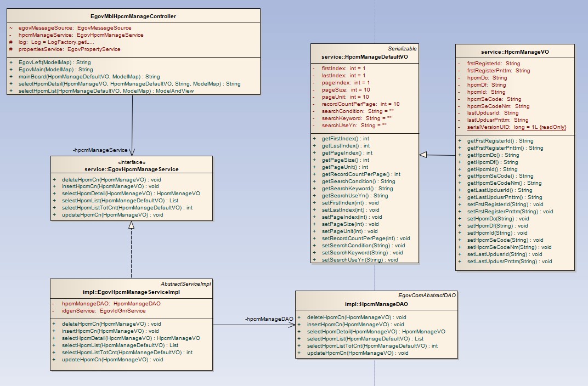
Task: Select the recordCountPerPage attribute in HpcmManageDefaultVO
Action: pos(360,104)
